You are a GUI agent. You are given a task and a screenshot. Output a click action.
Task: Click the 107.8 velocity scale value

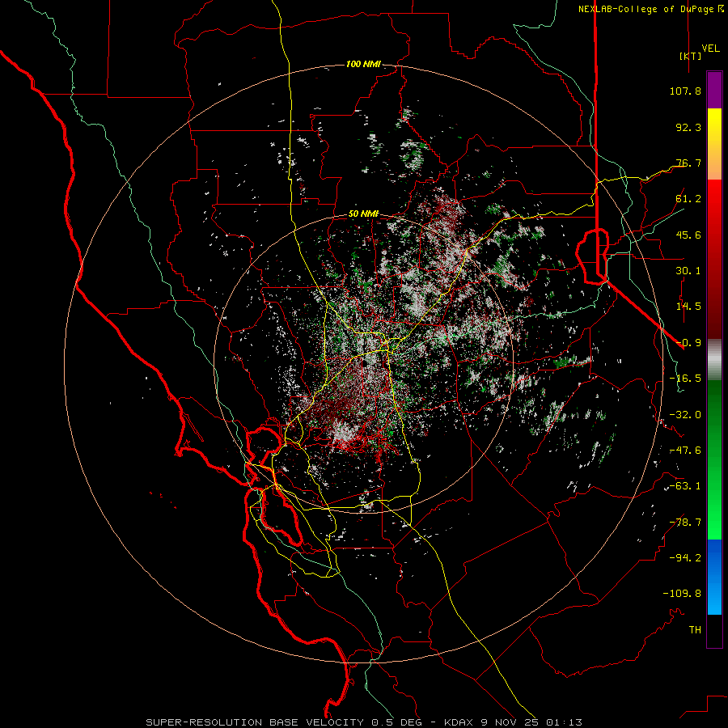click(x=685, y=91)
